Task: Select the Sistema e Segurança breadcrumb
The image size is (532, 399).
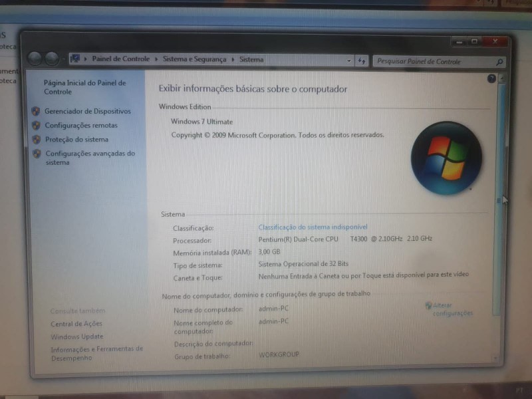Action: 195,59
